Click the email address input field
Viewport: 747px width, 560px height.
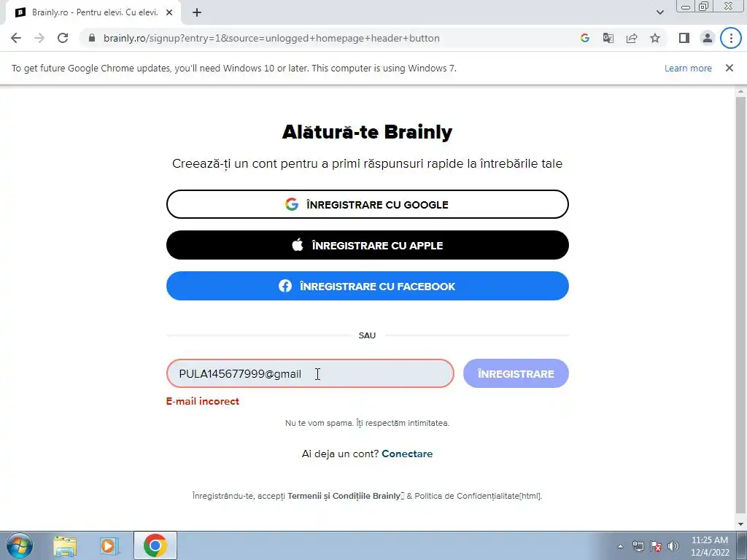(310, 373)
